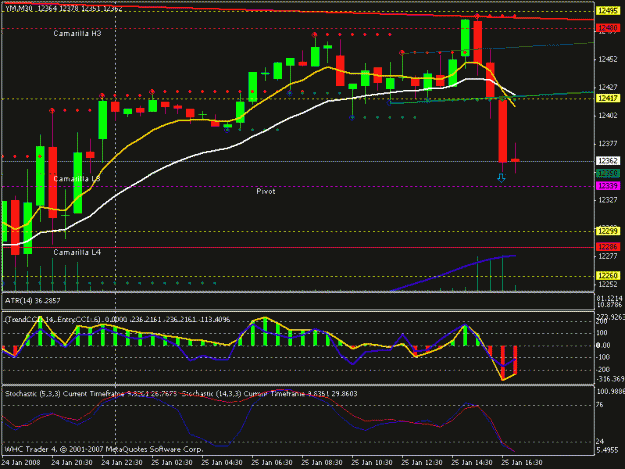Image resolution: width=625 pixels, height=469 pixels.
Task: Click the yellow 12260 price tag
Action: pos(608,275)
